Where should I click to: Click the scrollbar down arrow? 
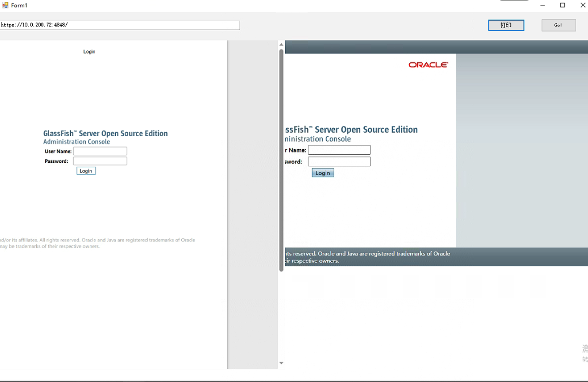(x=281, y=363)
